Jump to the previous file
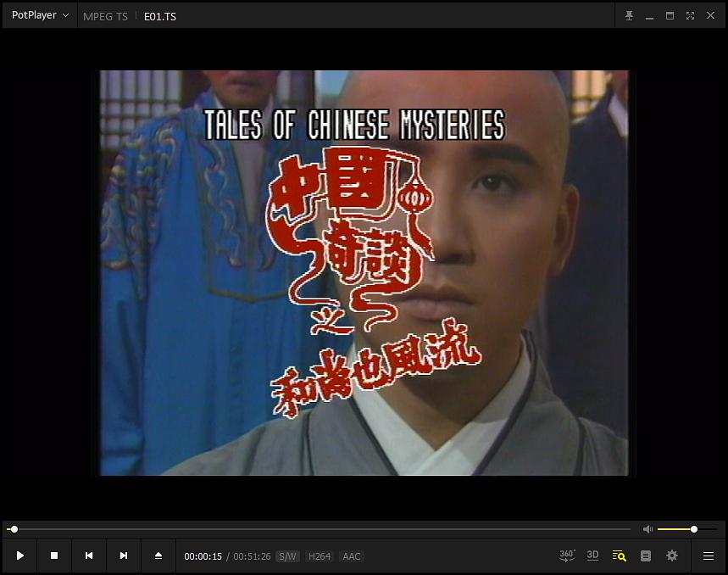The height and width of the screenshot is (575, 728). pos(89,555)
